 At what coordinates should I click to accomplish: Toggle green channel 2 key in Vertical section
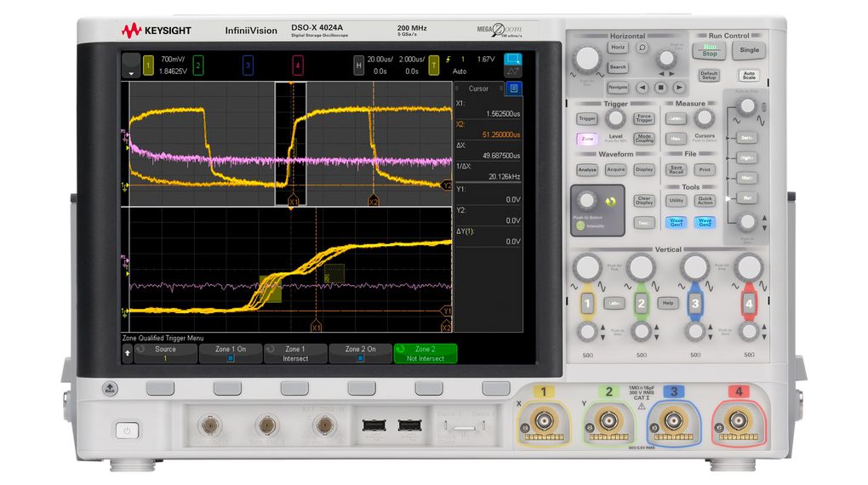(x=641, y=304)
